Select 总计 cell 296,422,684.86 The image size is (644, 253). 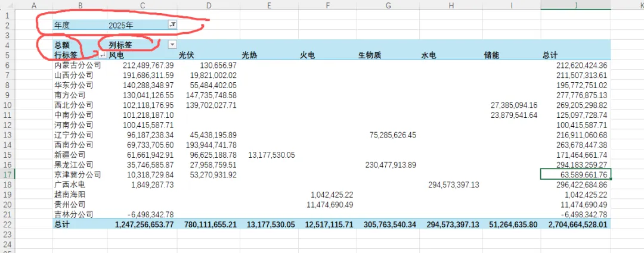581,185
